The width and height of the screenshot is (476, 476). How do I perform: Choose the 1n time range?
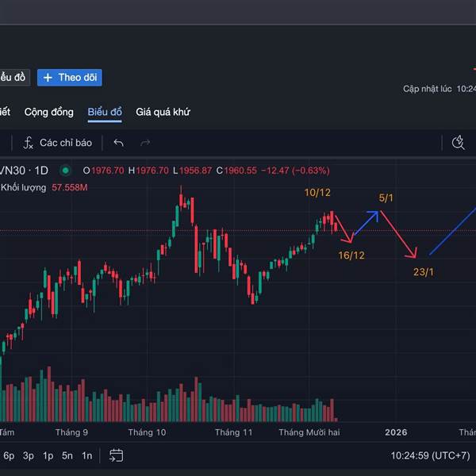pos(86,455)
